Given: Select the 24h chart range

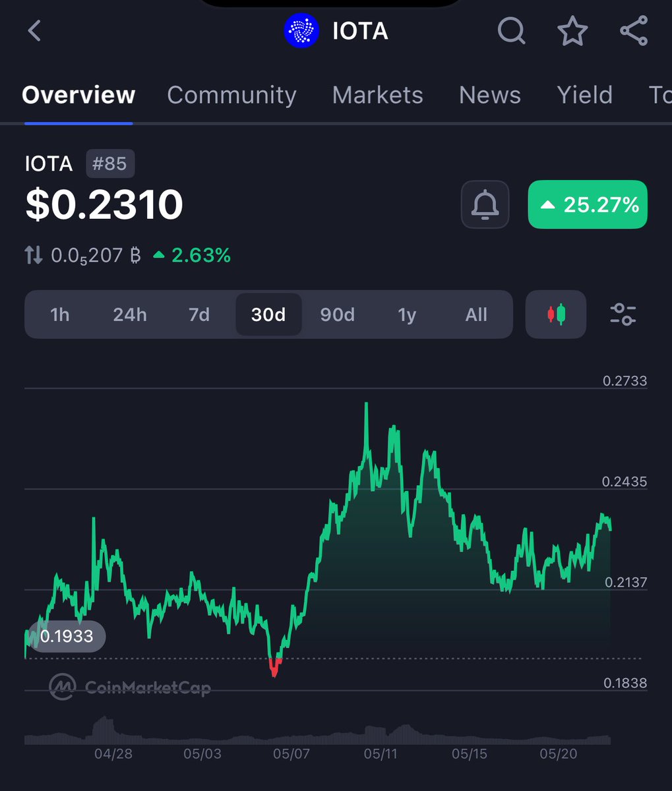Looking at the screenshot, I should [x=129, y=314].
